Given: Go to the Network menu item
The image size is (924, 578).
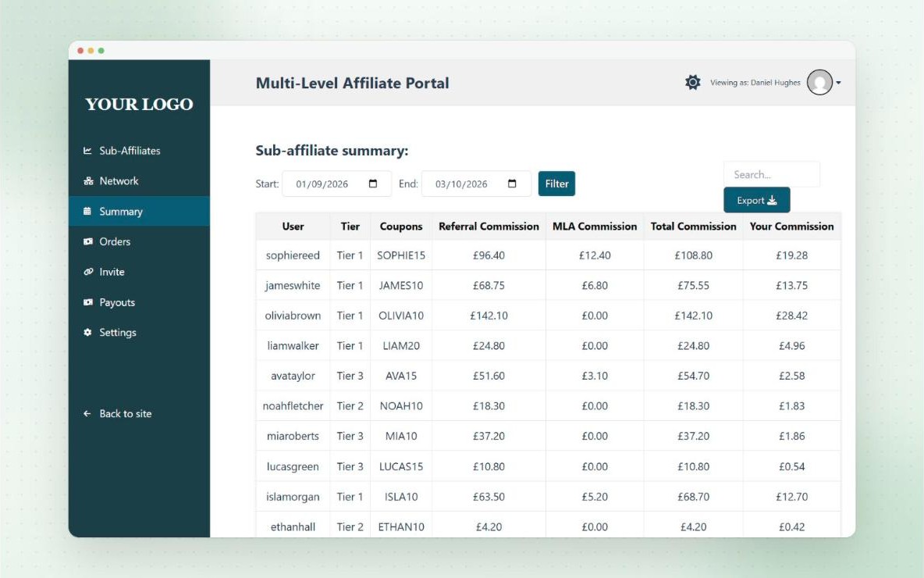Looking at the screenshot, I should 139,180.
